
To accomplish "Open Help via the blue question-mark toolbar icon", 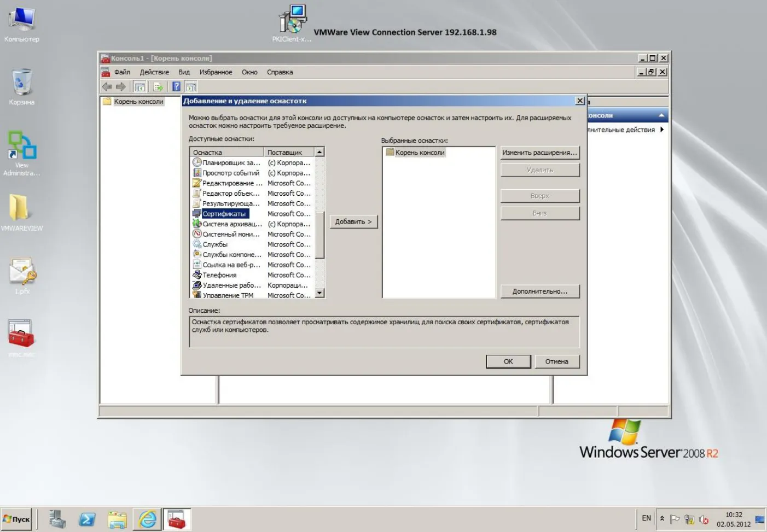I will click(x=176, y=87).
